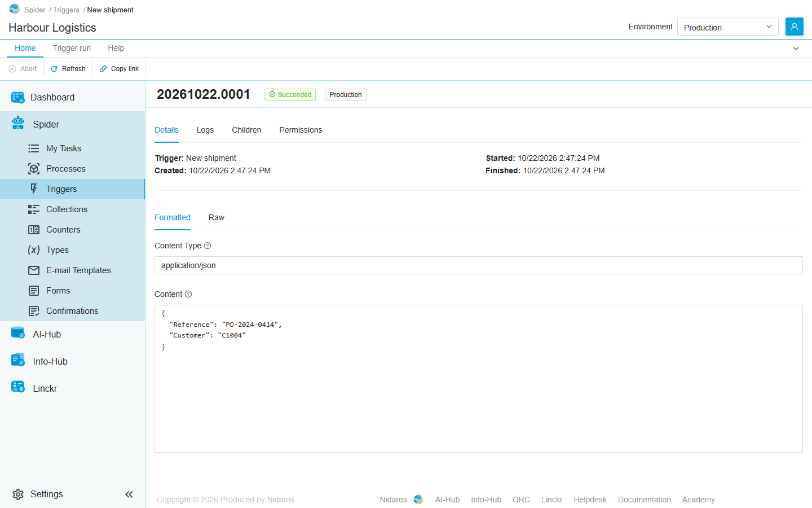Image resolution: width=812 pixels, height=508 pixels.
Task: Open the user profile icon button
Action: coord(794,27)
